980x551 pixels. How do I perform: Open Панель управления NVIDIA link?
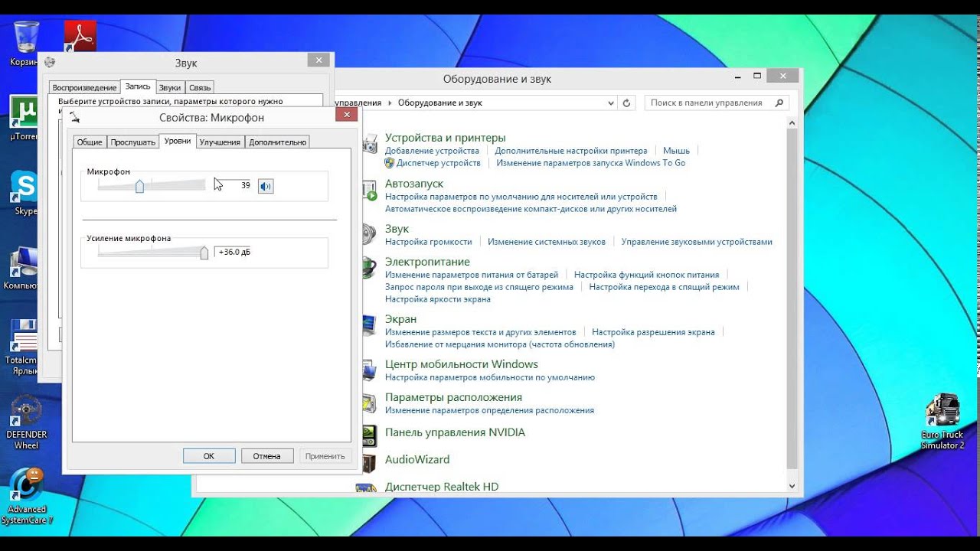point(455,432)
